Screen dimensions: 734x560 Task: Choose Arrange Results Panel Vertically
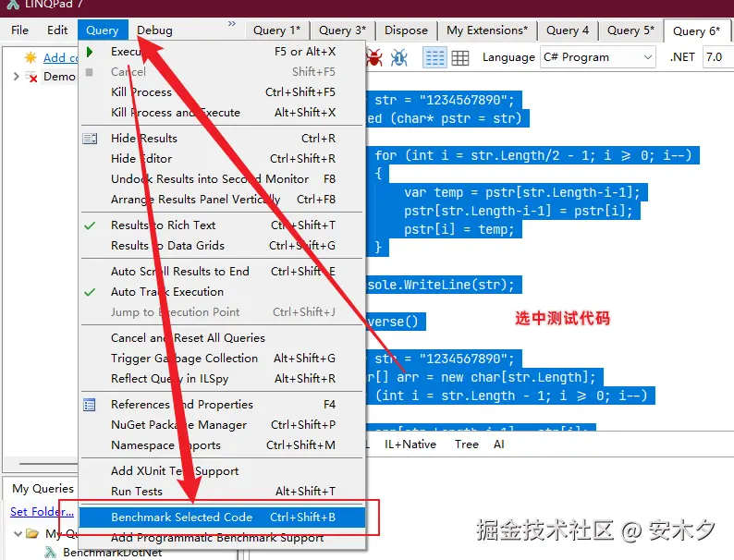pos(223,200)
